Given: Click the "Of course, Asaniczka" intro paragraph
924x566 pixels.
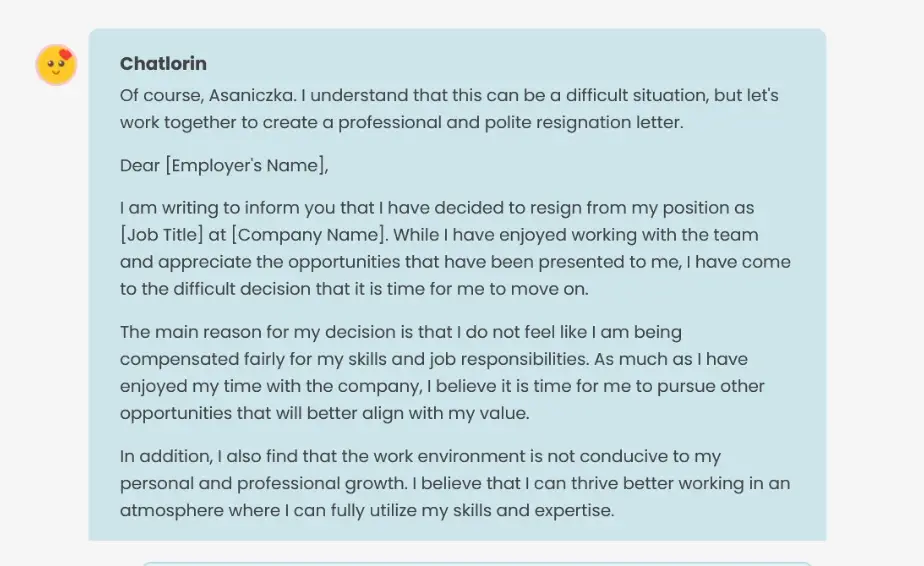Looking at the screenshot, I should (x=449, y=109).
